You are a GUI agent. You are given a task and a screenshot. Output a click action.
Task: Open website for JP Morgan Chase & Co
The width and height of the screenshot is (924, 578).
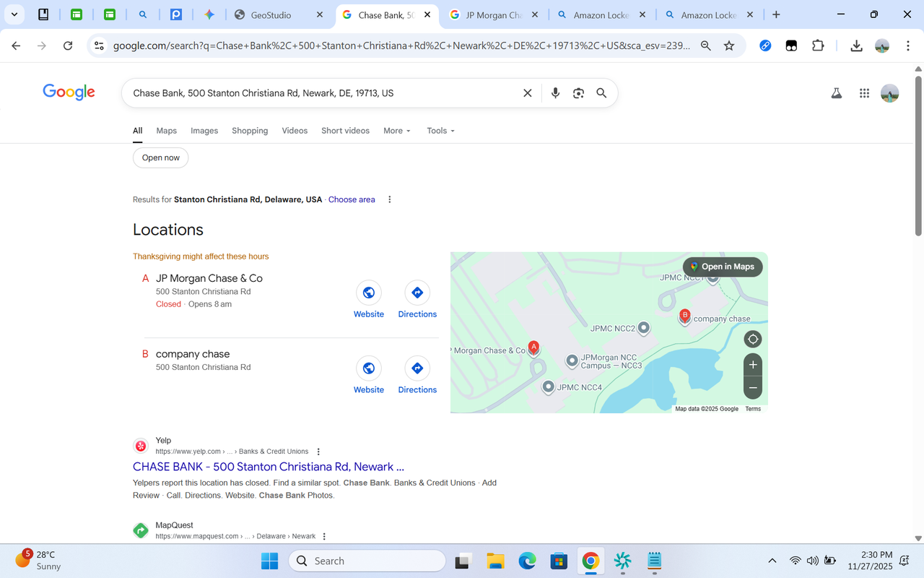pyautogui.click(x=369, y=300)
